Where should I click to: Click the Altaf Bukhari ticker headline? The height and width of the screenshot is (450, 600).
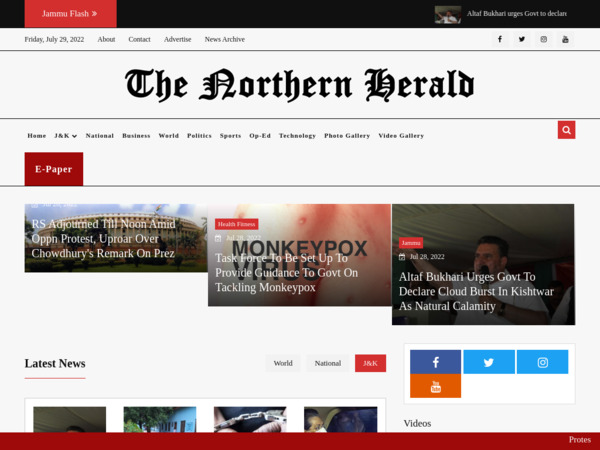coord(517,14)
